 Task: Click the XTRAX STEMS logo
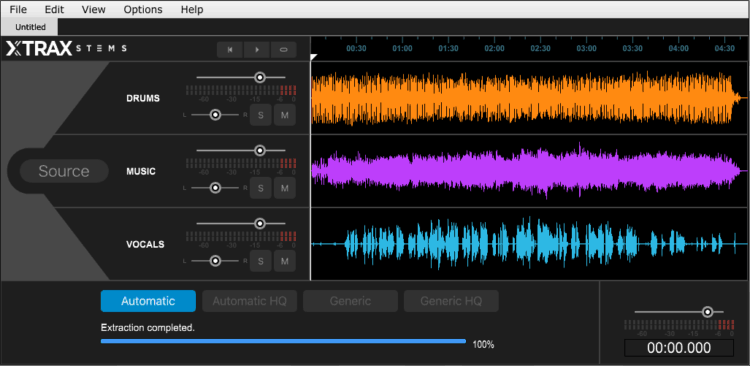click(66, 48)
